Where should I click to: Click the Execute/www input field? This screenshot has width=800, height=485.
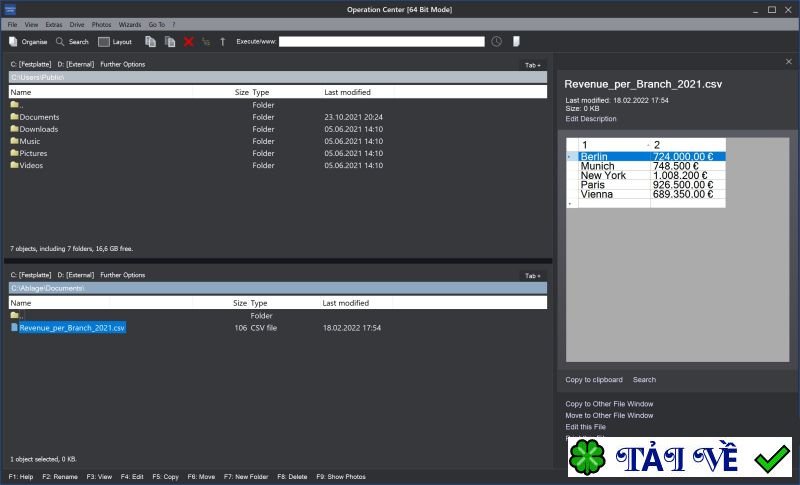382,42
